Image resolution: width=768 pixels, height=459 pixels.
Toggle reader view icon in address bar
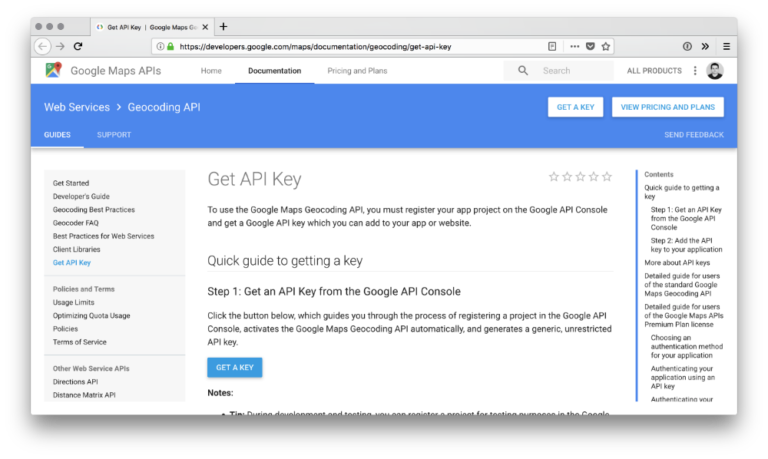click(x=552, y=46)
